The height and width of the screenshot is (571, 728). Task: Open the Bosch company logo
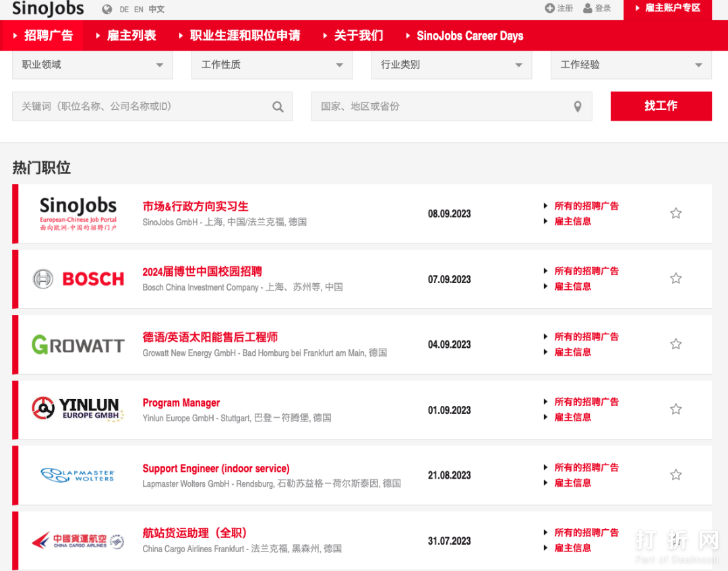point(79,279)
